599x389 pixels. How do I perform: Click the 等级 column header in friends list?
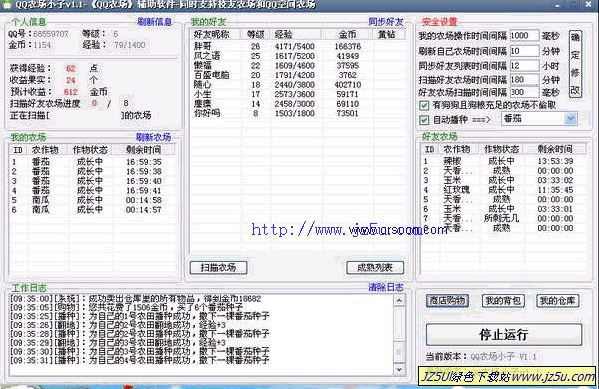(256, 34)
